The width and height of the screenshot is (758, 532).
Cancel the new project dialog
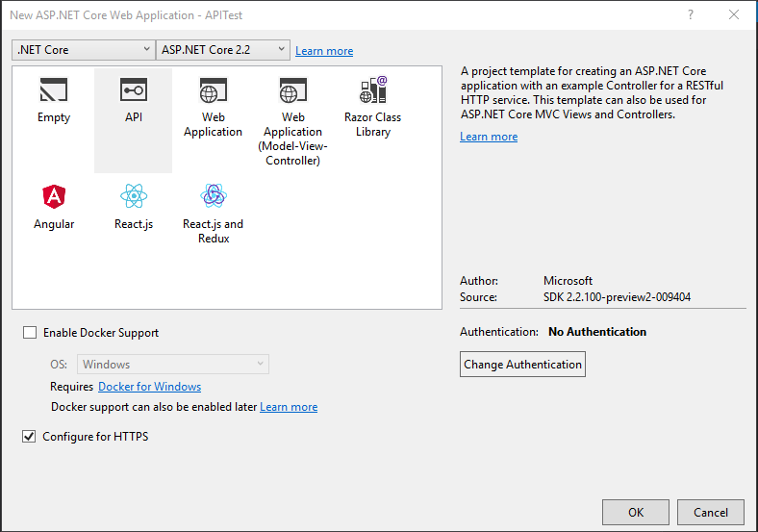point(711,513)
